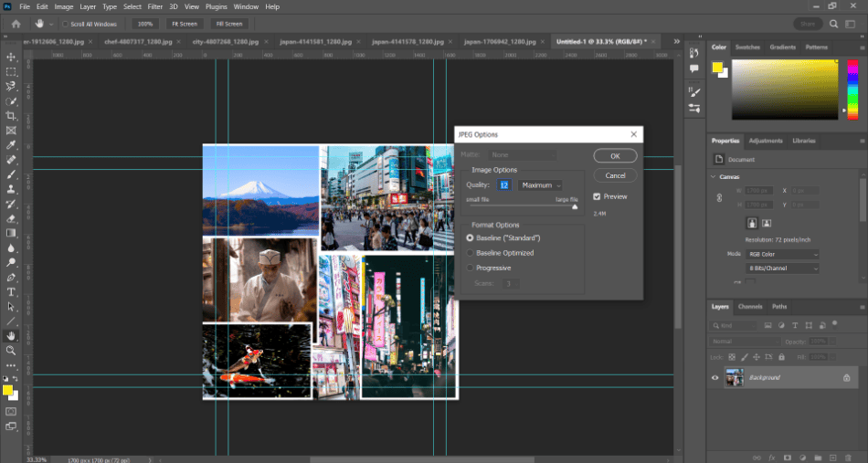Click the delete layer trash icon
The width and height of the screenshot is (868, 463).
[x=848, y=458]
